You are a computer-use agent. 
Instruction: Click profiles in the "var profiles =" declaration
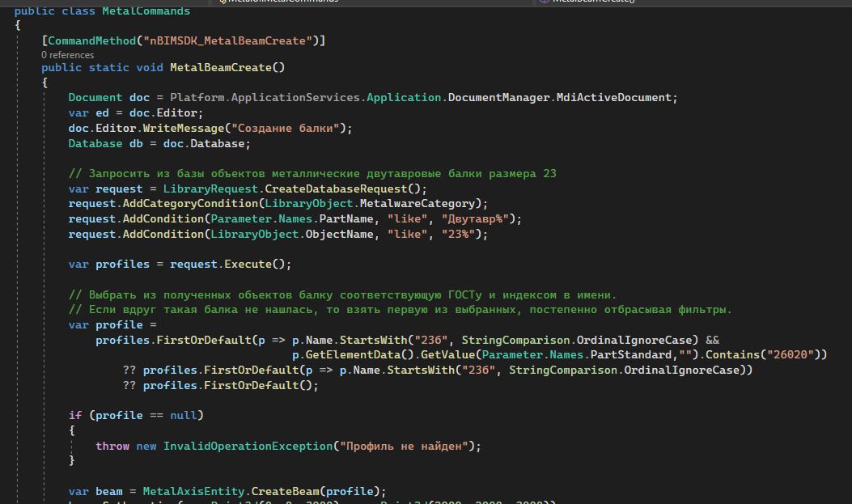[122, 264]
